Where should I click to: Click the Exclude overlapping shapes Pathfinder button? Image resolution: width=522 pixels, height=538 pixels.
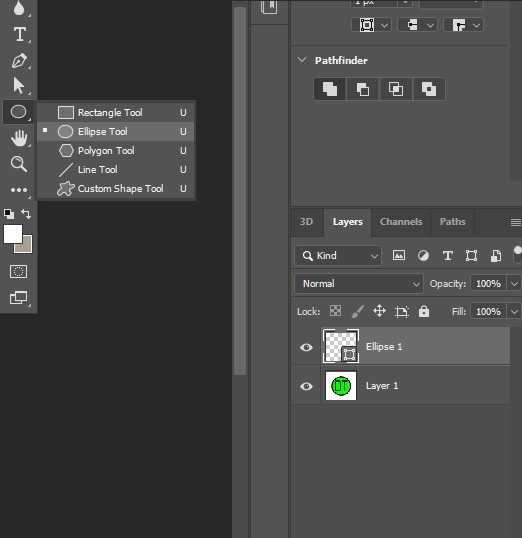429,89
